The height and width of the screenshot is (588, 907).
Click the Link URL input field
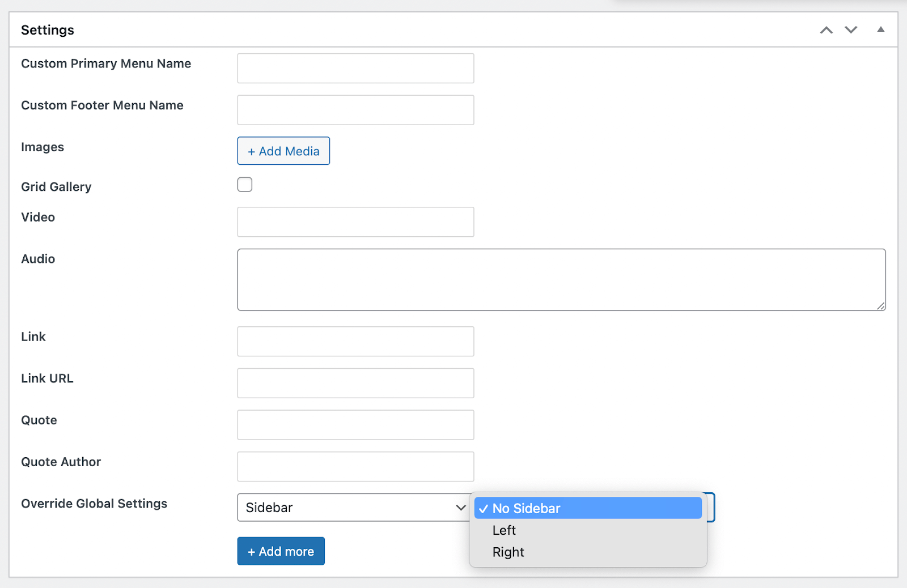pos(355,383)
